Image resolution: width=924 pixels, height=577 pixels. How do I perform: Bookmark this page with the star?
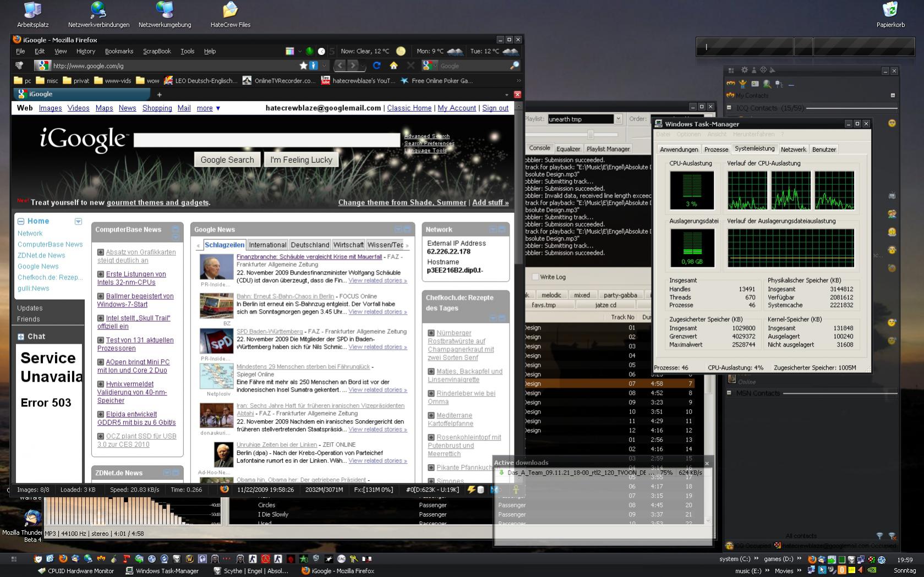coord(303,65)
